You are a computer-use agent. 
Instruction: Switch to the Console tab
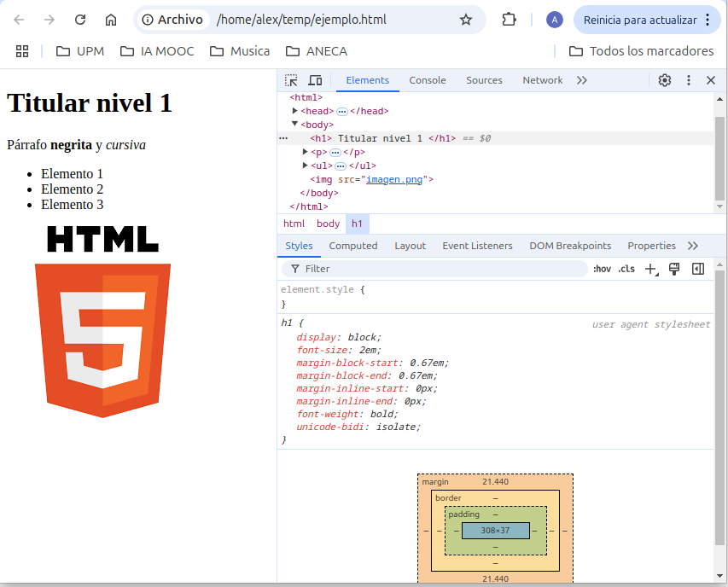[x=427, y=80]
